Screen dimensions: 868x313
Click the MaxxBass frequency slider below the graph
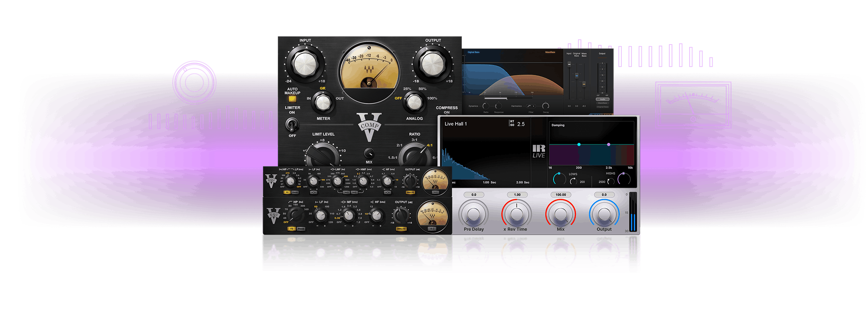click(x=509, y=98)
